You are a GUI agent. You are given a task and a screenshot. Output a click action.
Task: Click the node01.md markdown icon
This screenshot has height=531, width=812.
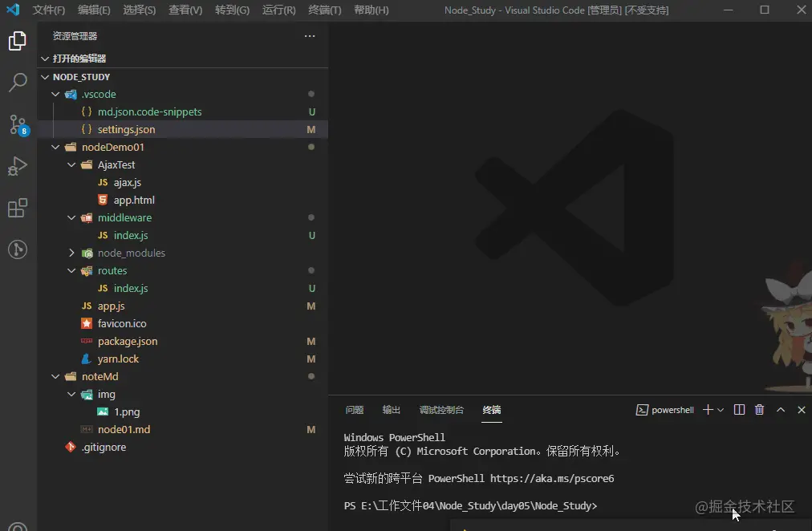87,430
